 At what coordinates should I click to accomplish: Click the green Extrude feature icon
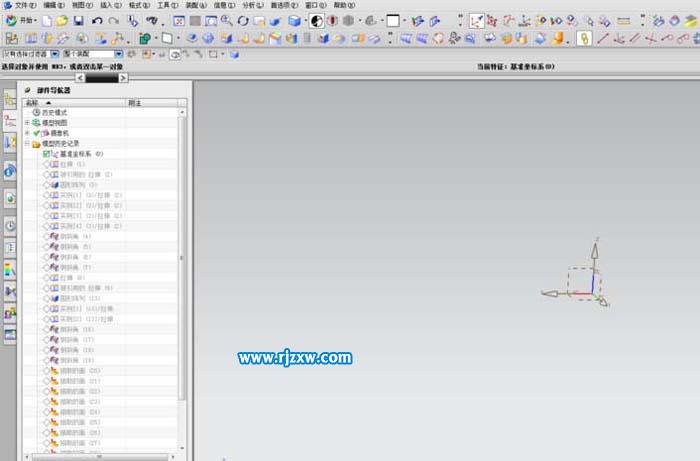pyautogui.click(x=145, y=39)
